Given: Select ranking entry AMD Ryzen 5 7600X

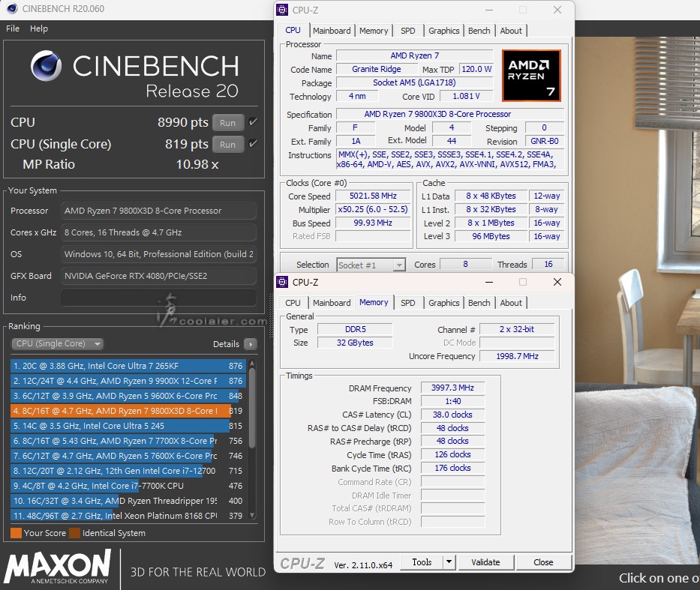Looking at the screenshot, I should pos(128,456).
